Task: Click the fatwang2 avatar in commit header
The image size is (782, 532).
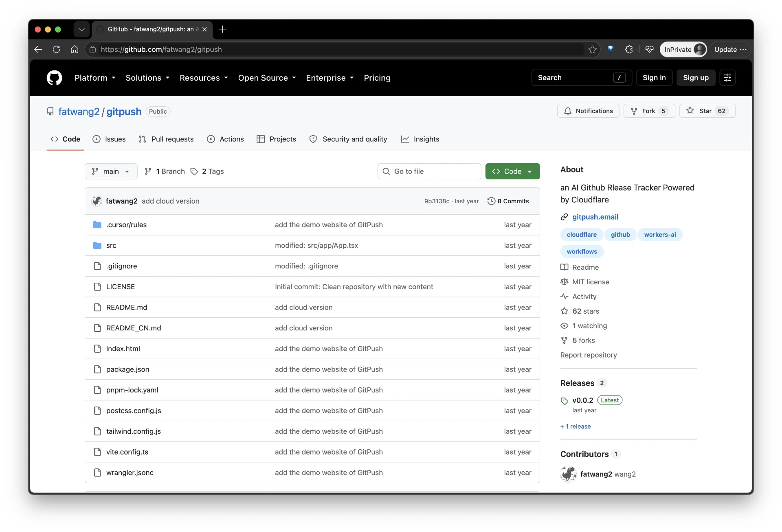Action: 97,201
